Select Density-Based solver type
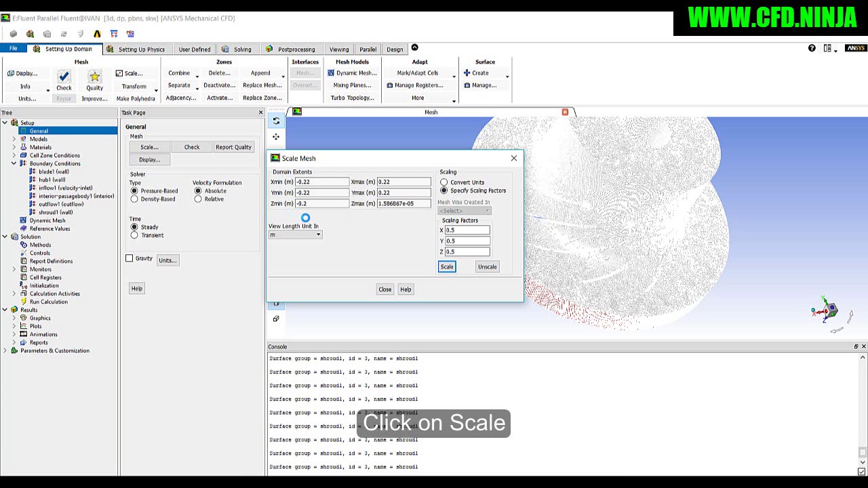Image resolution: width=868 pixels, height=488 pixels. coord(134,199)
